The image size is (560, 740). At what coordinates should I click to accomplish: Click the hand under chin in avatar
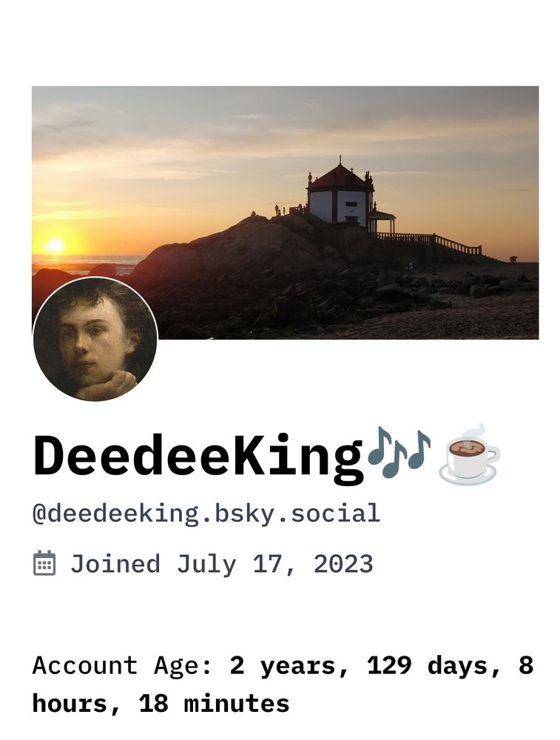click(x=107, y=383)
